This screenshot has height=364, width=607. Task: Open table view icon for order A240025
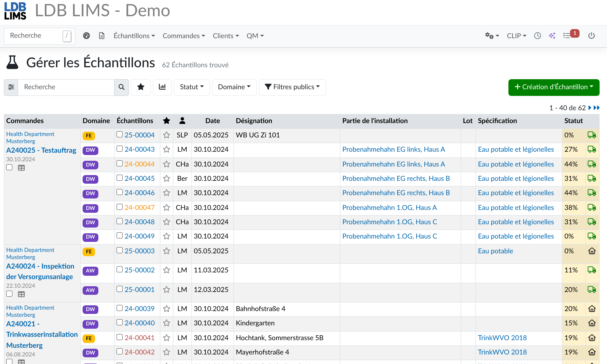tap(21, 168)
